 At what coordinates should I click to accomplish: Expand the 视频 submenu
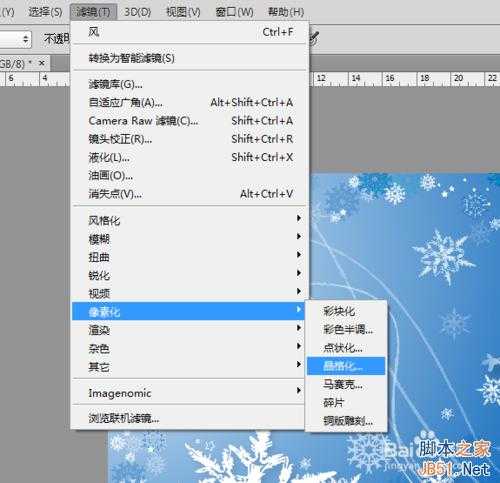click(189, 293)
